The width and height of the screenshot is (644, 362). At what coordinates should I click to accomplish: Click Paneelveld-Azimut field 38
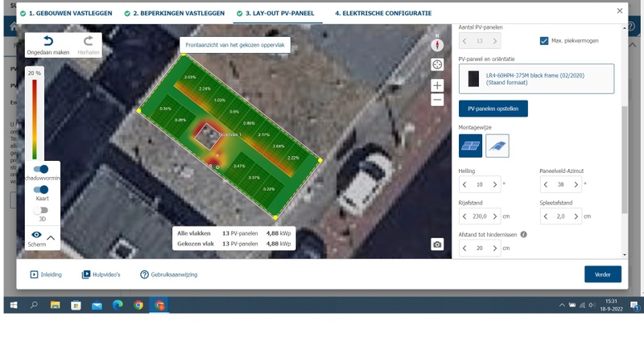560,185
